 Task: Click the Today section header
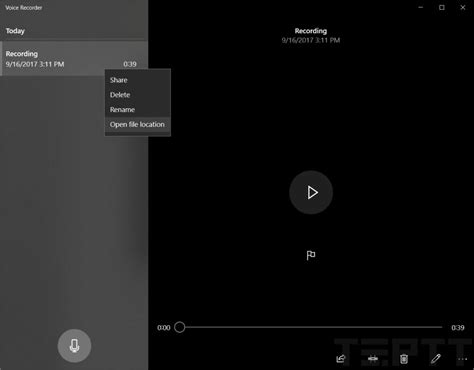[15, 31]
